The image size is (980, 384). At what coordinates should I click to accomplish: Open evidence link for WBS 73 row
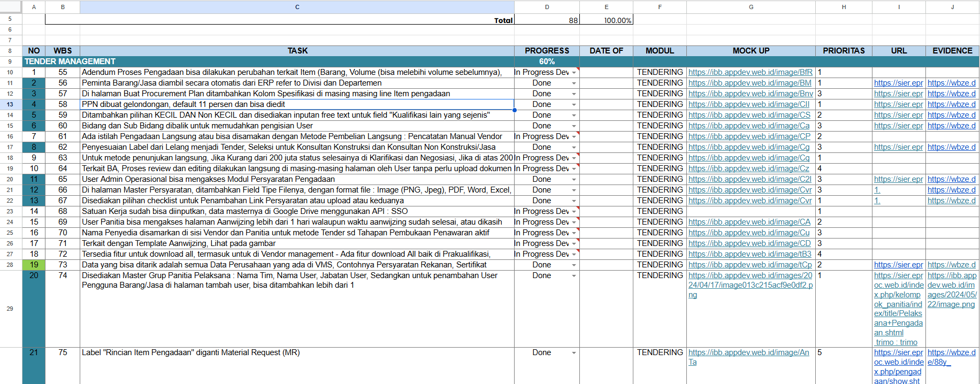pos(951,265)
